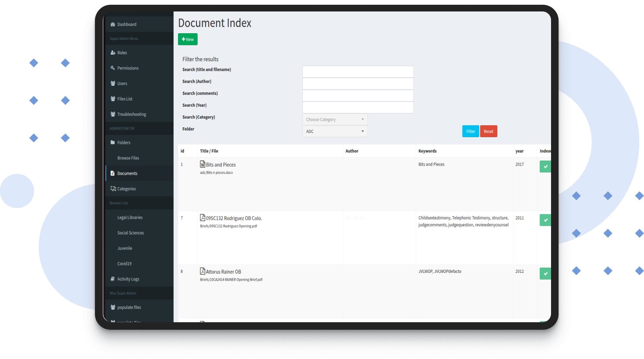Click the blue Filter button
This screenshot has width=644, height=359.
pos(471,131)
